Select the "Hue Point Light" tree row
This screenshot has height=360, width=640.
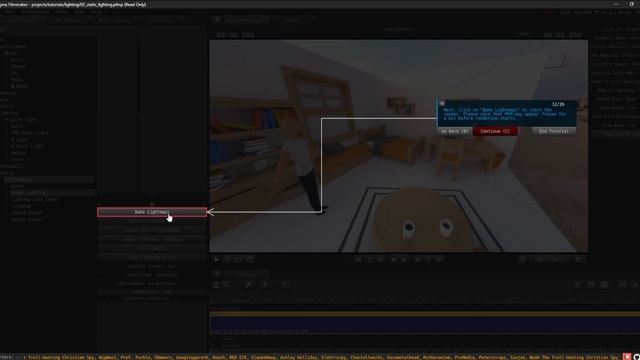(29, 133)
